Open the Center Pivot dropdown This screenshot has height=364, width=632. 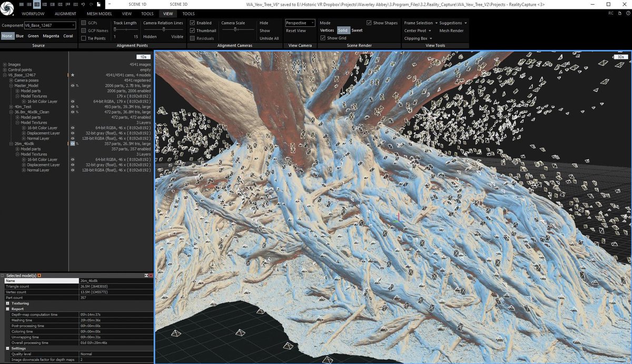tap(418, 31)
